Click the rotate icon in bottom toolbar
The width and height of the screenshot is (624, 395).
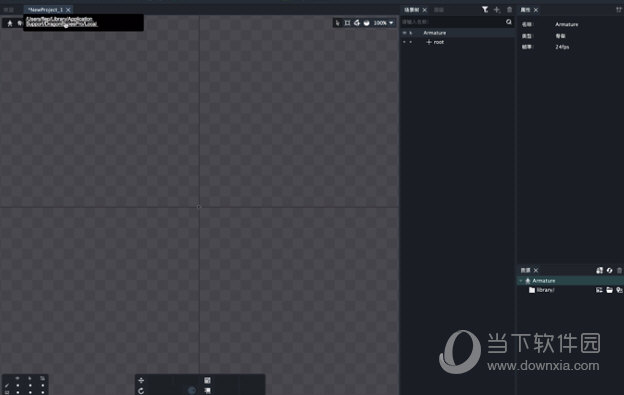(141, 391)
